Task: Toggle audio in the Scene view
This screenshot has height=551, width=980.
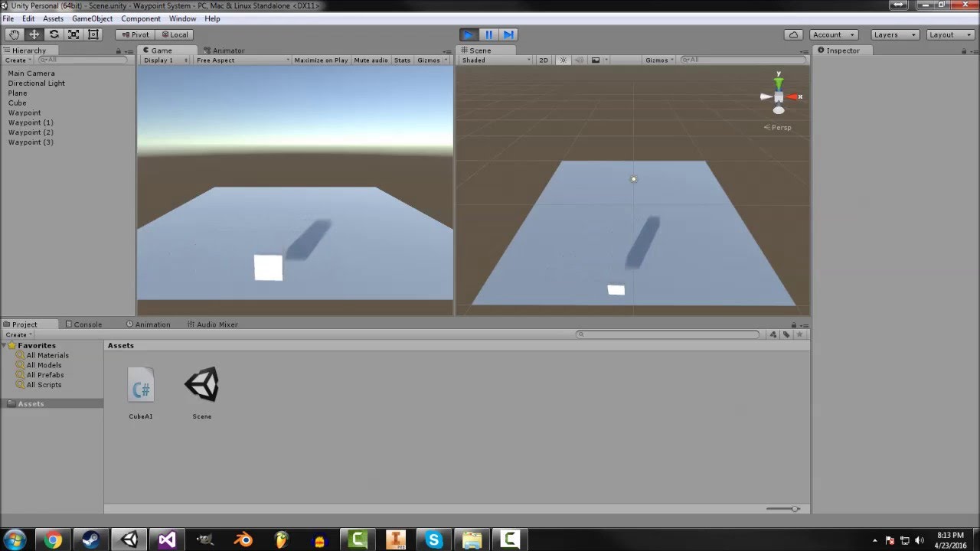Action: 578,60
